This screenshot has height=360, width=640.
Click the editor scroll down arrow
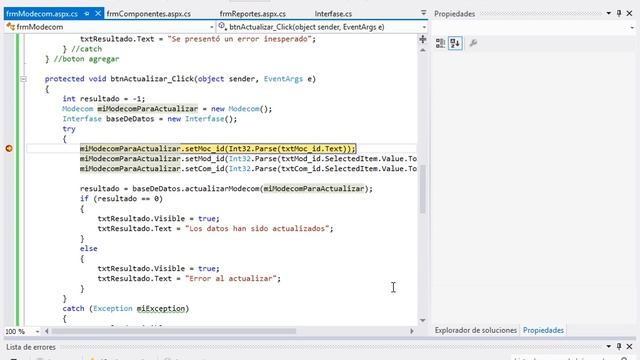pyautogui.click(x=423, y=320)
